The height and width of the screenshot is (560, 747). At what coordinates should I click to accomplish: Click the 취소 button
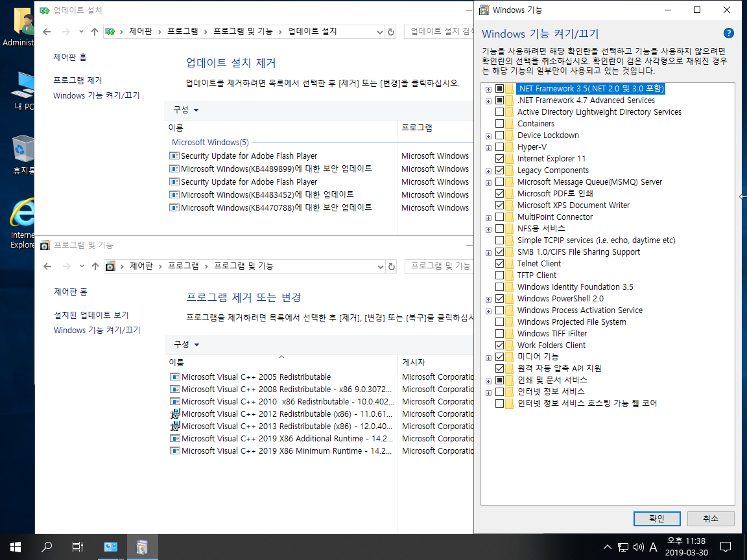pyautogui.click(x=710, y=519)
